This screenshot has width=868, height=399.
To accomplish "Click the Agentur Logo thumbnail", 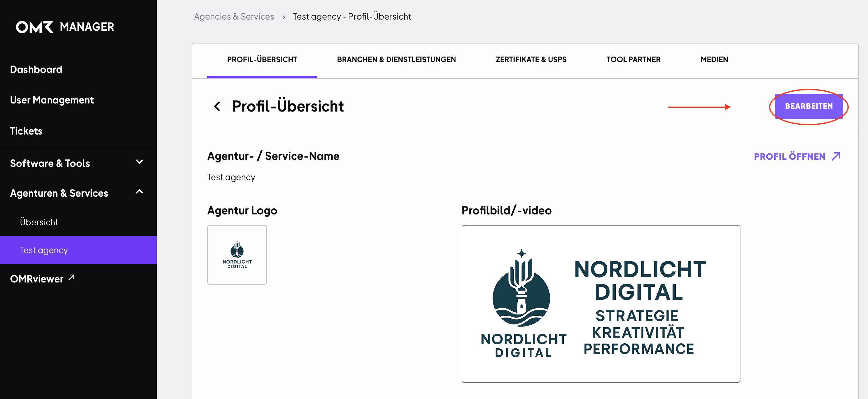I will 237,255.
